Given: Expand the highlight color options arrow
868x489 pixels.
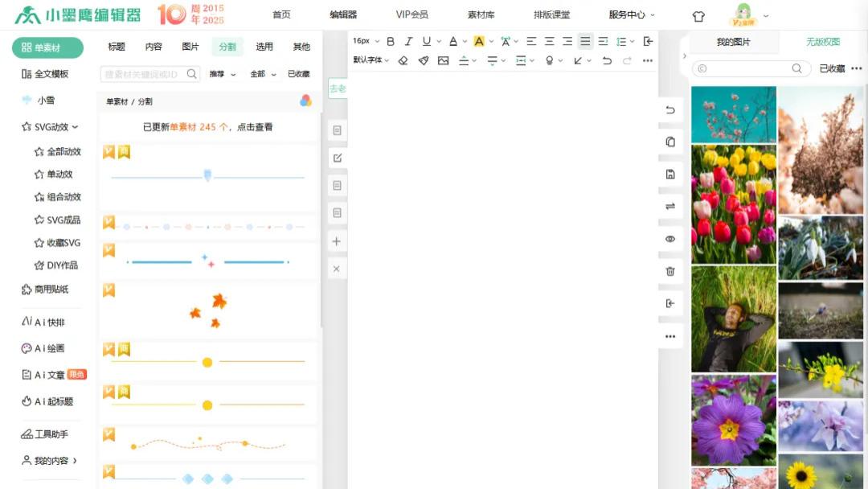Looking at the screenshot, I should click(x=491, y=41).
